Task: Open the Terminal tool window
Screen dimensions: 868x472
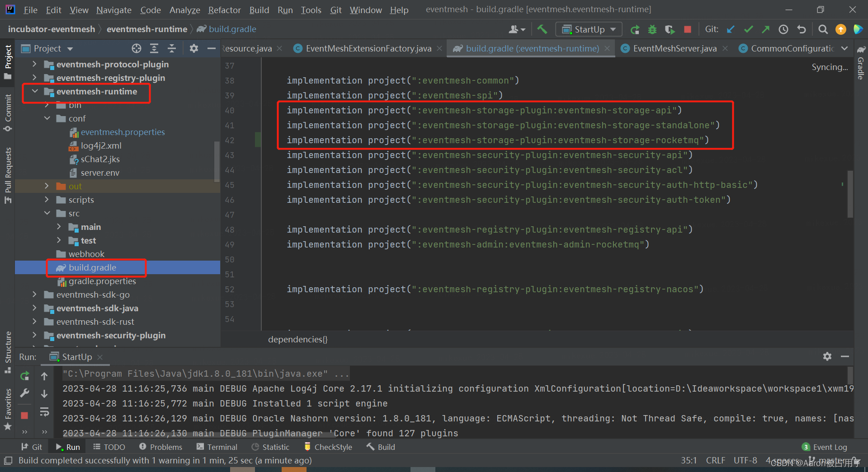Action: click(x=217, y=447)
